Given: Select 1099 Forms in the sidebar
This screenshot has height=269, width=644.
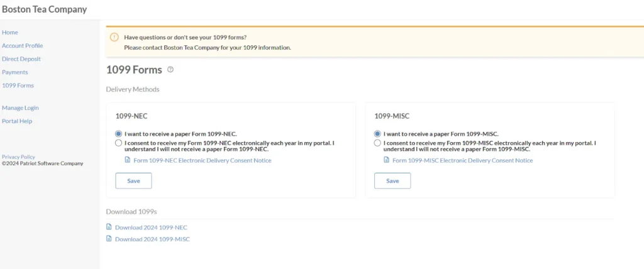Looking at the screenshot, I should (18, 85).
